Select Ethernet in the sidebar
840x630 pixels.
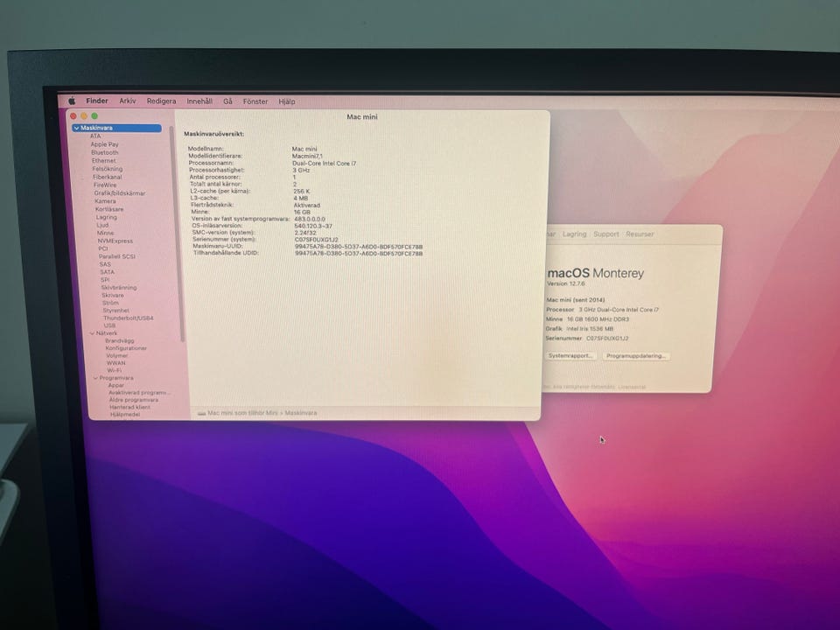click(103, 161)
